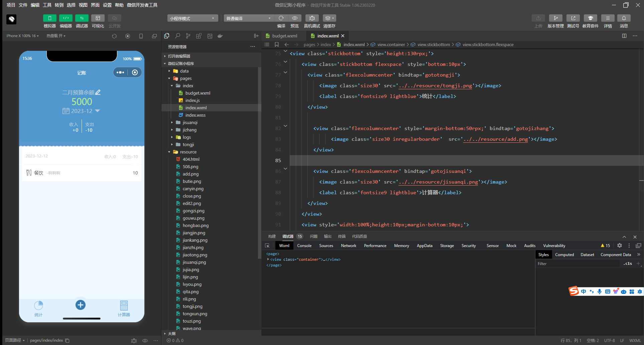Switch to the budget.wxml editor tab
This screenshot has width=644, height=345.
click(284, 36)
